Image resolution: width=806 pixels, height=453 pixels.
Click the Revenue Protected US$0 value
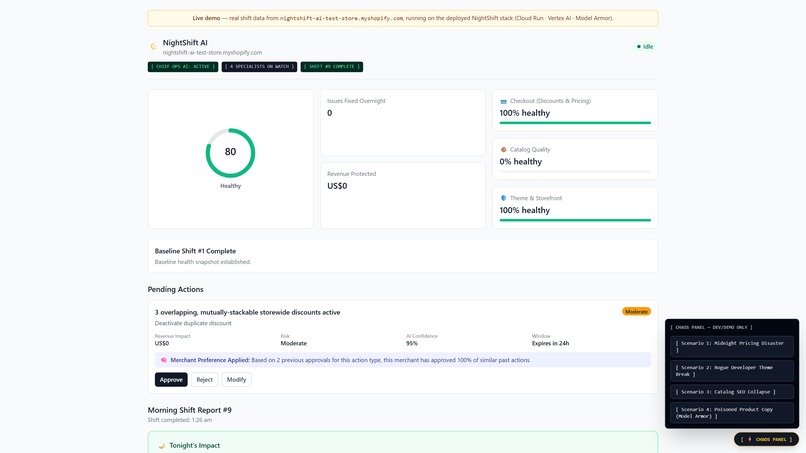point(337,186)
